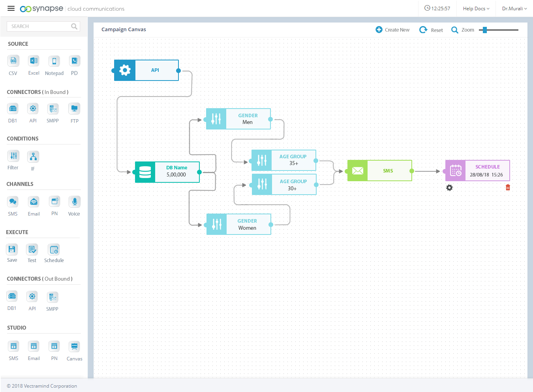
Task: Click the Search input field
Action: tap(39, 26)
